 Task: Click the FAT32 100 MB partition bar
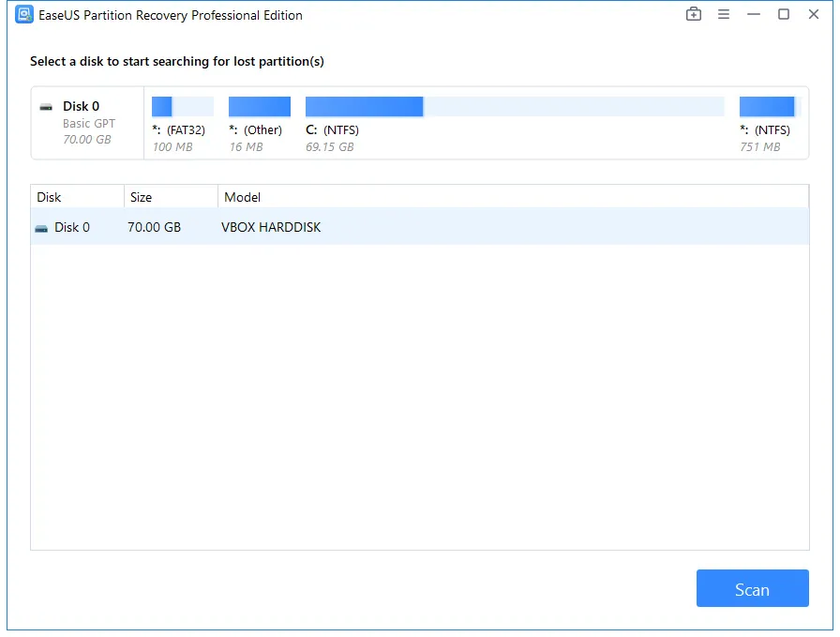183,107
